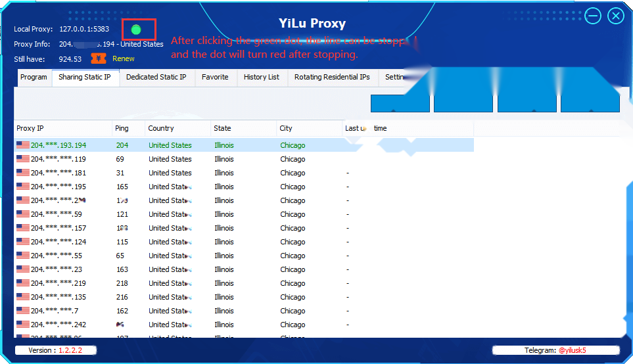
Task: Click US flag icon of .119 row
Action: tap(22, 158)
